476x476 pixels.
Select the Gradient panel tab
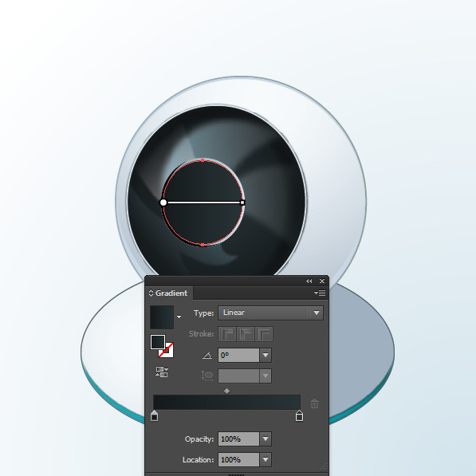(x=169, y=293)
